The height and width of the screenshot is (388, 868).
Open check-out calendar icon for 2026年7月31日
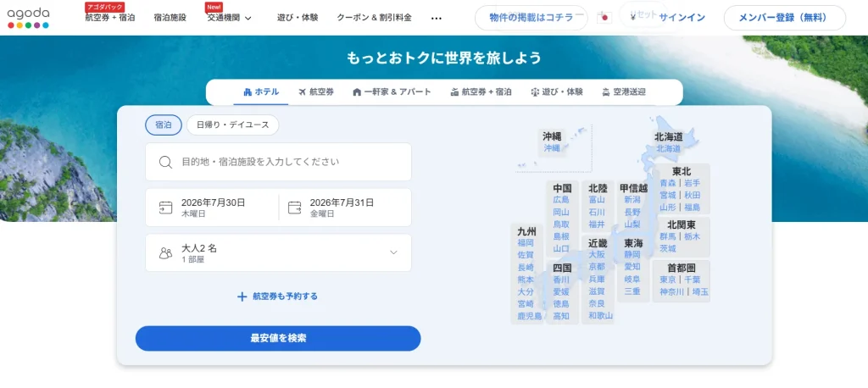pos(294,208)
